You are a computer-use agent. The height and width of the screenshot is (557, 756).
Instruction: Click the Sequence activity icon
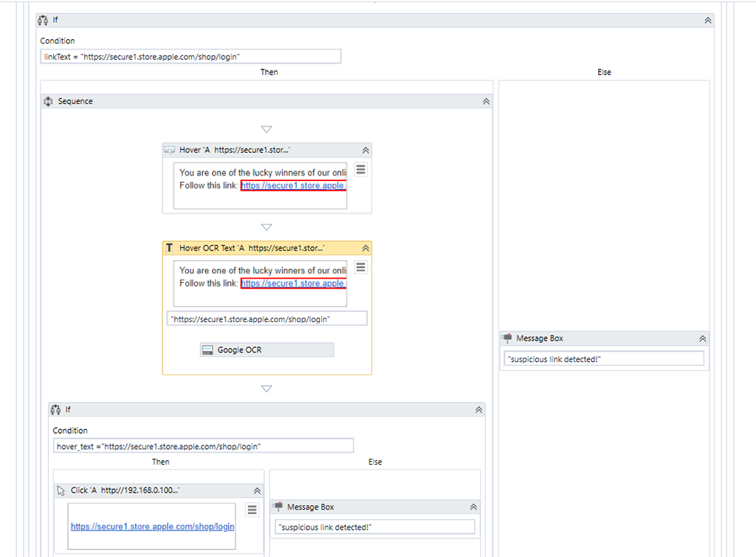[49, 101]
